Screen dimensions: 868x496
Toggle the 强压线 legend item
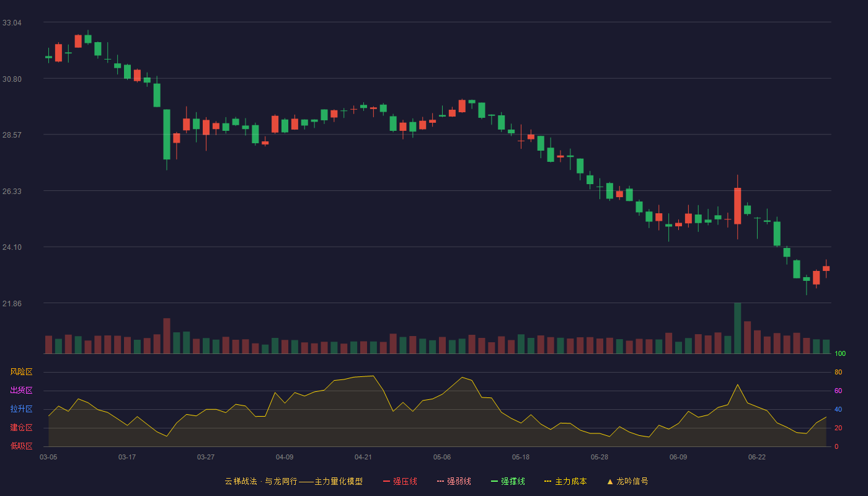point(400,481)
